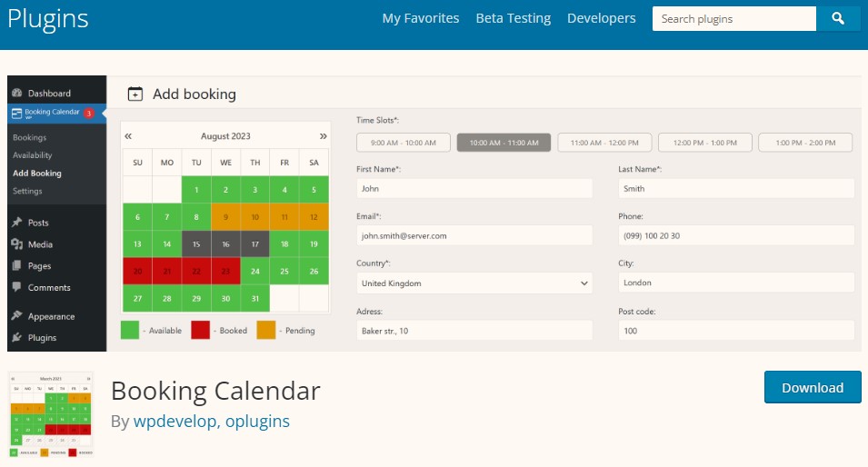Click the Last Name field with Smith
Image resolution: width=868 pixels, height=467 pixels.
(736, 189)
